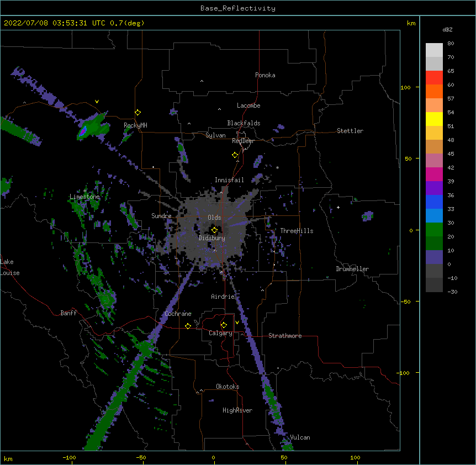Click the ThreeHills label
Screen dimensions: 476x465
click(x=297, y=231)
